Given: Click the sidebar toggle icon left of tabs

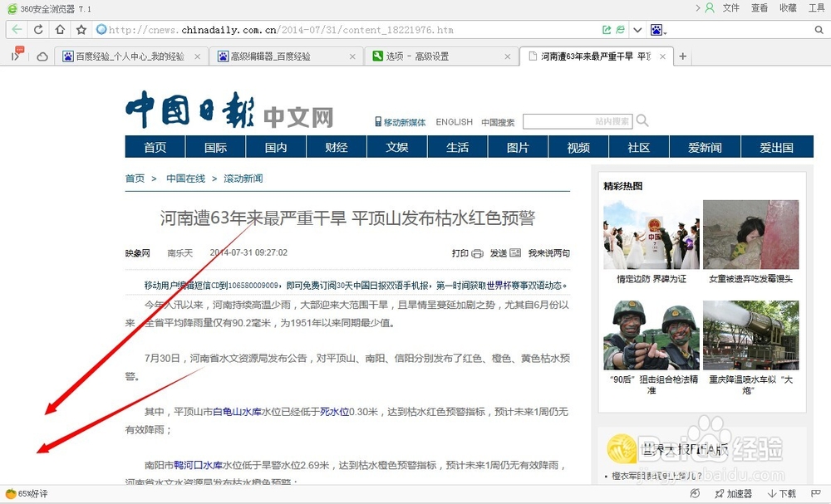Looking at the screenshot, I should 17,54.
